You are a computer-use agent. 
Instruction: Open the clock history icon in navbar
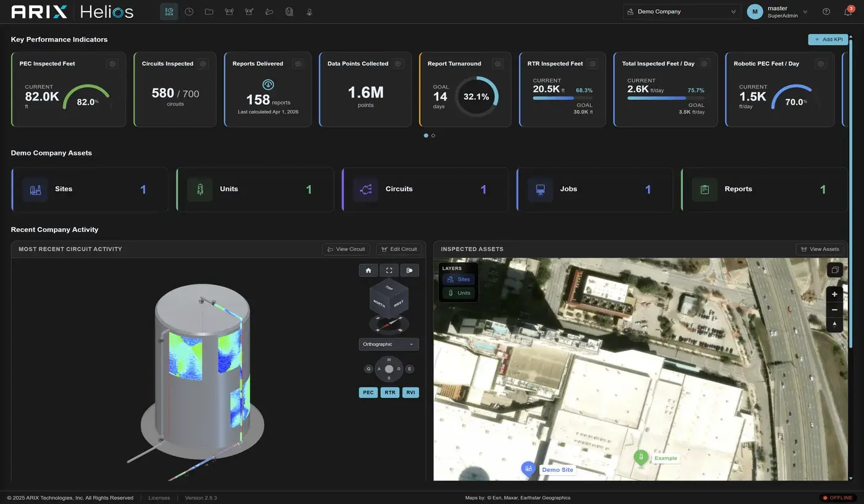pyautogui.click(x=189, y=12)
